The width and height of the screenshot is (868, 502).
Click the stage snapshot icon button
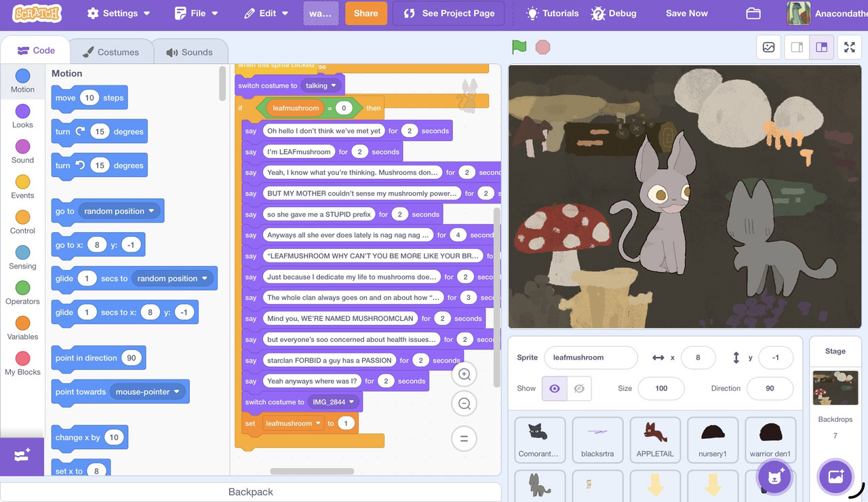coord(768,47)
